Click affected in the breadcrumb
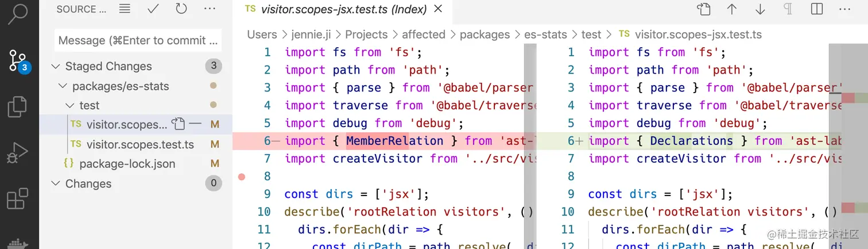The image size is (868, 249). [424, 35]
